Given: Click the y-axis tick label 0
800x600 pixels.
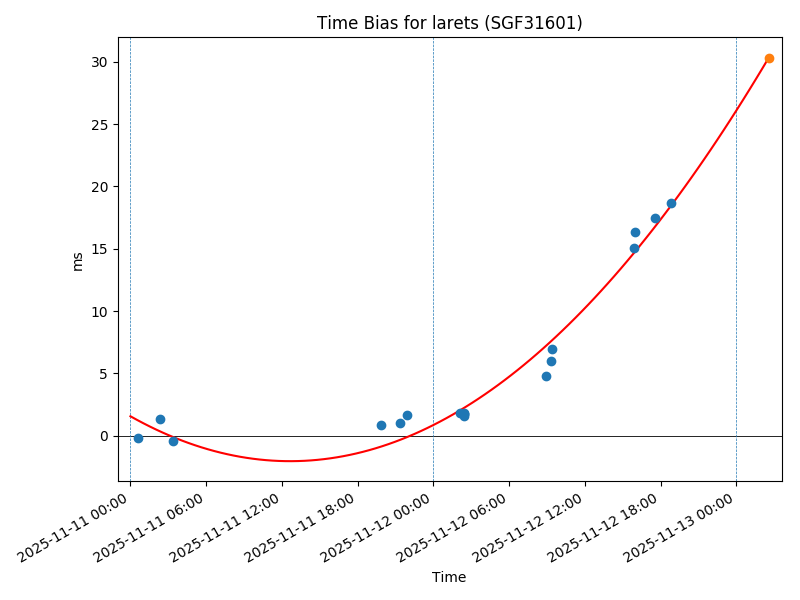Looking at the screenshot, I should [x=103, y=436].
